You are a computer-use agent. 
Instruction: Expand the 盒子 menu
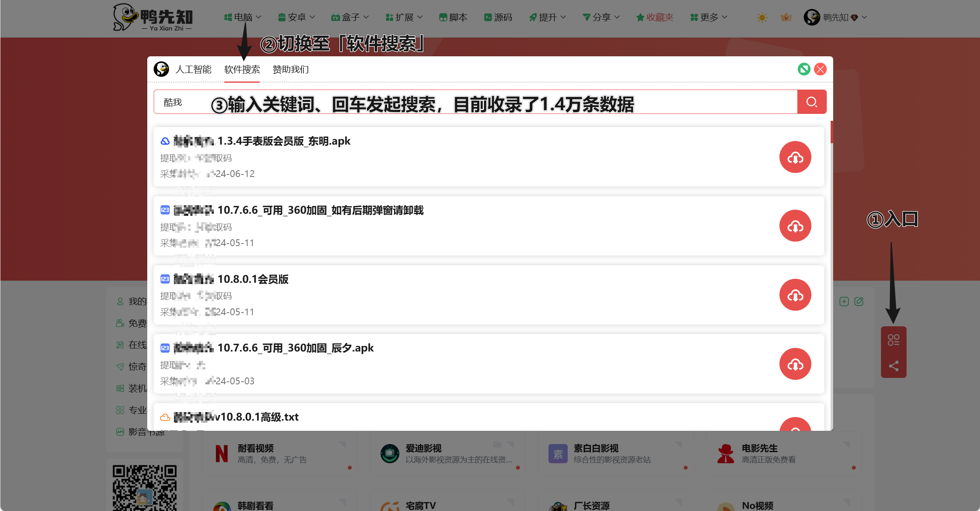pyautogui.click(x=350, y=17)
